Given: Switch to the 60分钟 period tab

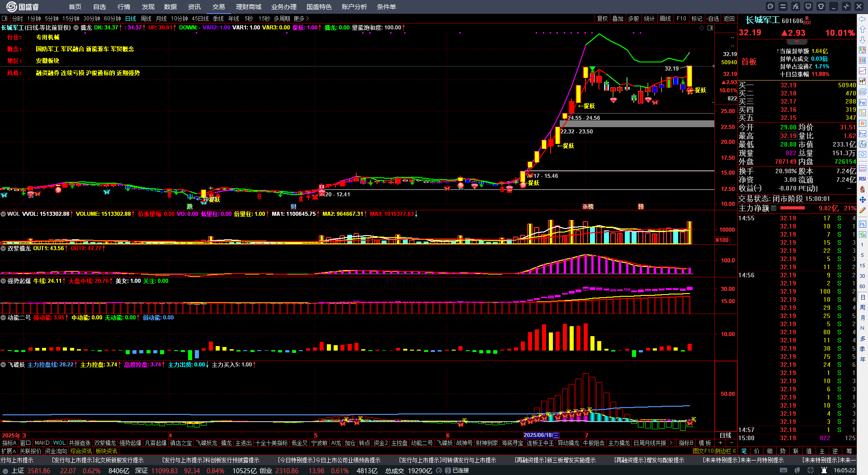Looking at the screenshot, I should click(113, 19).
